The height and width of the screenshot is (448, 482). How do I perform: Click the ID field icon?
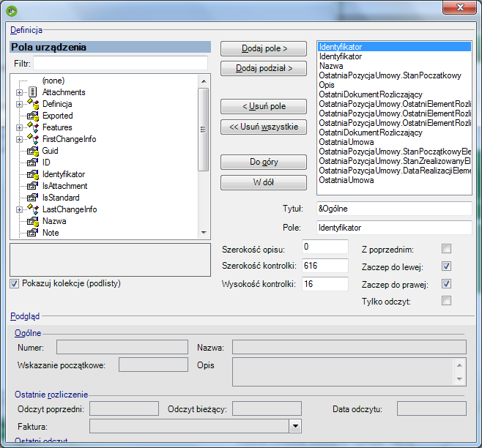tap(33, 163)
